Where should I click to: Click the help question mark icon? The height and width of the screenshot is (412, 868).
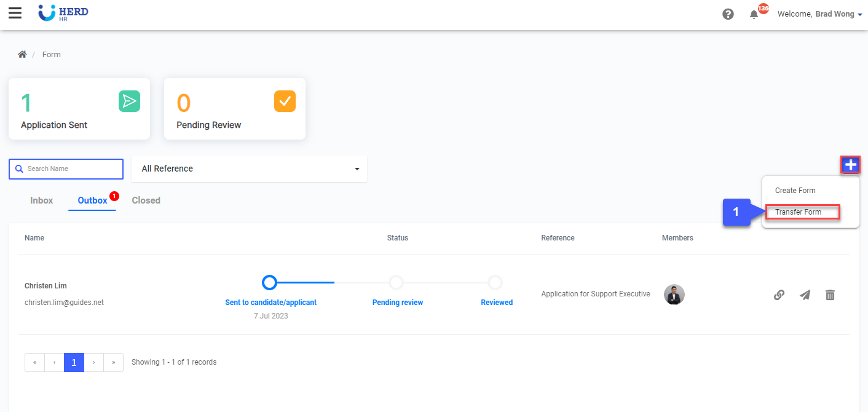pyautogui.click(x=728, y=14)
